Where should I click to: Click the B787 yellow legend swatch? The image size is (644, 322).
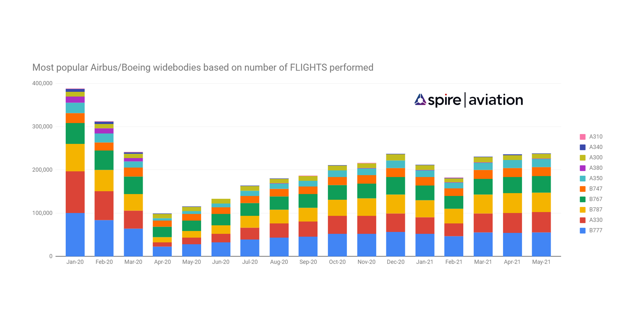(x=582, y=210)
